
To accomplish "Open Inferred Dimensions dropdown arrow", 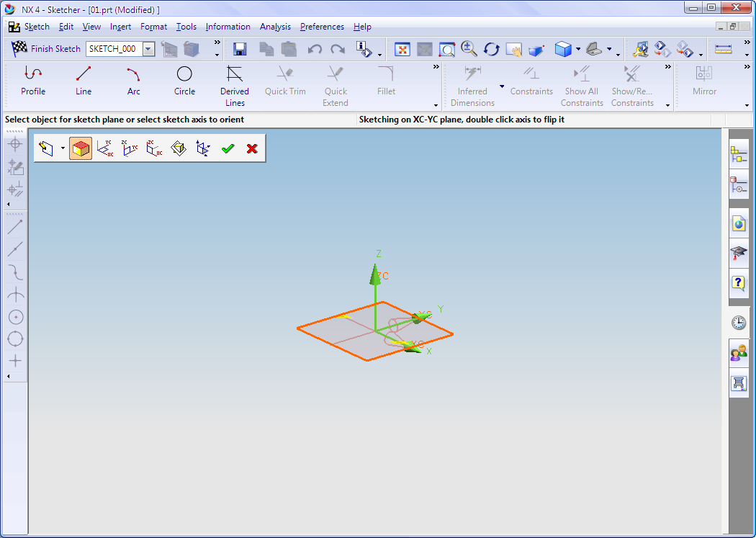I will click(502, 86).
